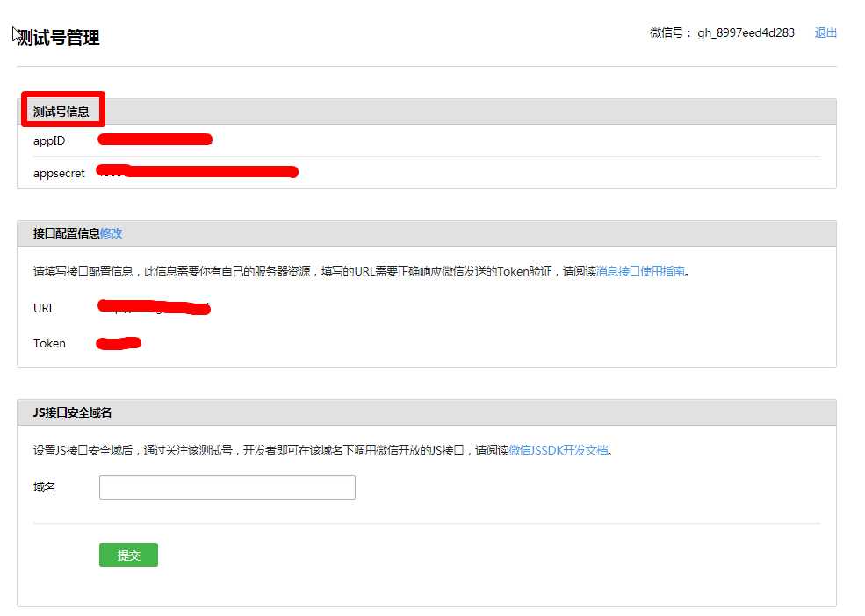Click the Token label
The width and height of the screenshot is (865, 616).
coord(50,343)
